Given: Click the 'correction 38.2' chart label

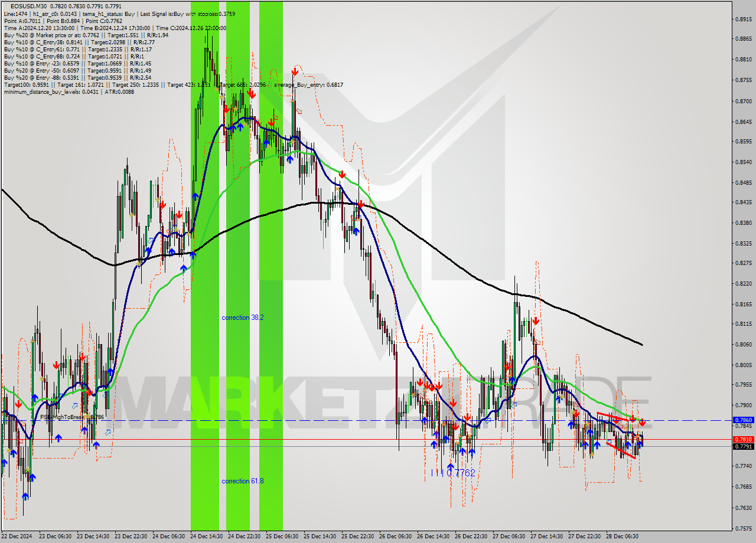Looking at the screenshot, I should 243,318.
